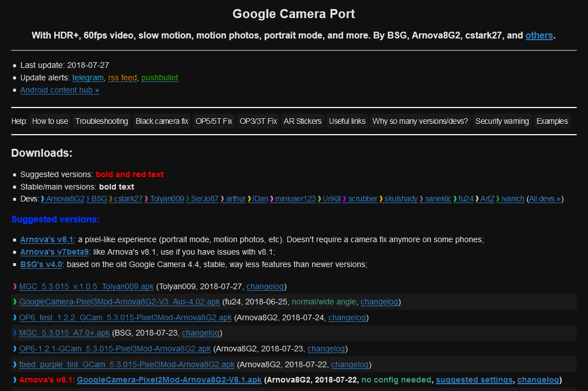This screenshot has height=391, width=588.
Task: Open suggested version Arnova's v8.1
Action: [46, 239]
